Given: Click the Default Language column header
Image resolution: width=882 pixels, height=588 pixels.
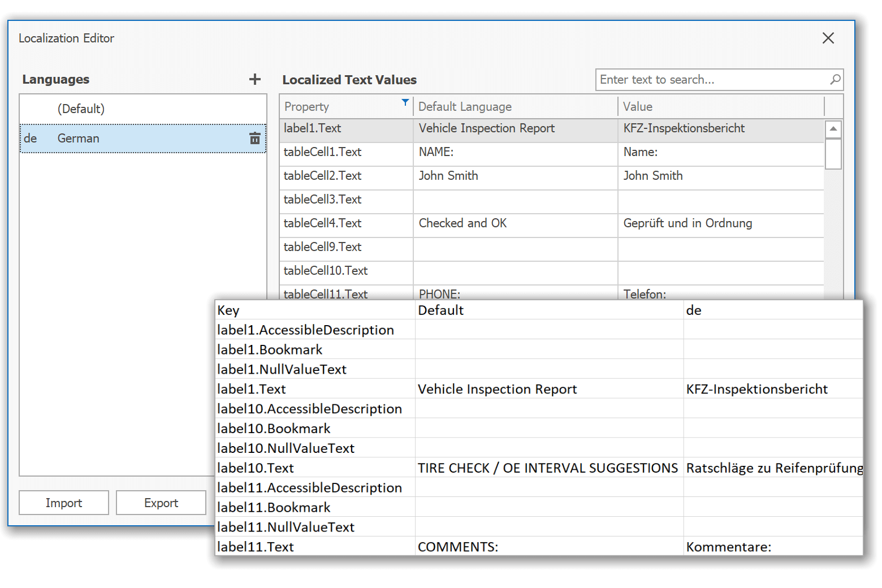Looking at the screenshot, I should pos(465,106).
